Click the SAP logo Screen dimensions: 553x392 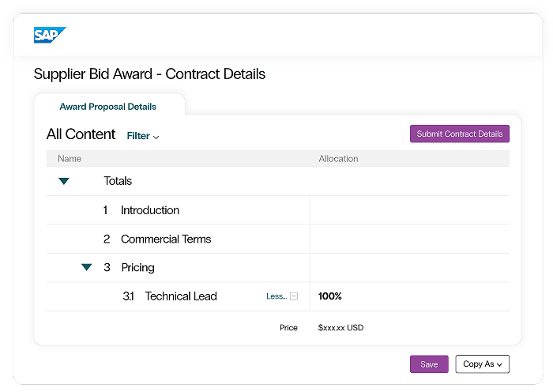pyautogui.click(x=50, y=35)
